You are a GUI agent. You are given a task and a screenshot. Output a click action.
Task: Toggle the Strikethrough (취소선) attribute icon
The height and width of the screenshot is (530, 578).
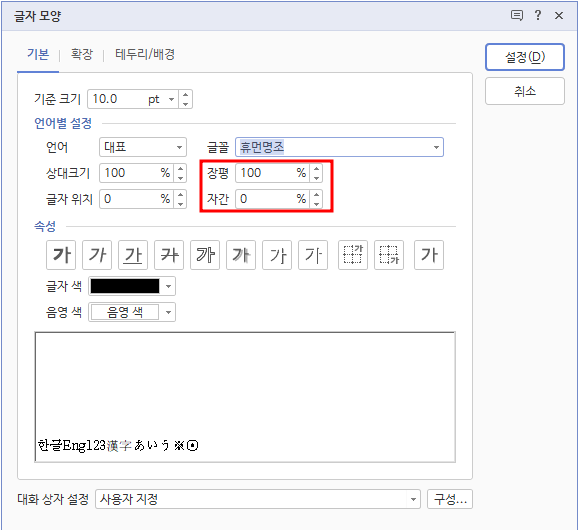point(169,255)
